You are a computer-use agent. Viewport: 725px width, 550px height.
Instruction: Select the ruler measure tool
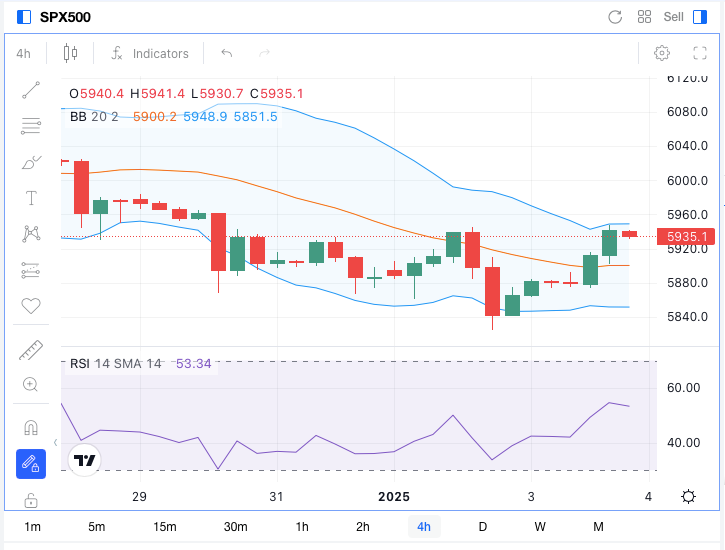30,351
